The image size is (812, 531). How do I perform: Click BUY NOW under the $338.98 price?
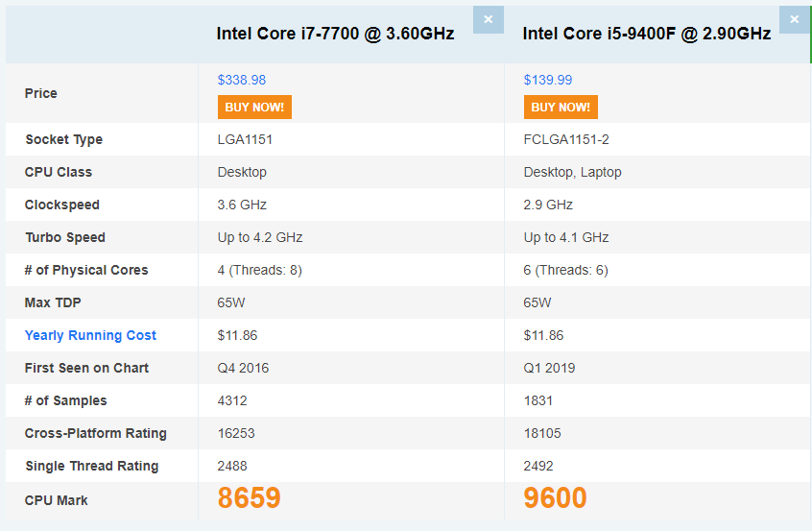pyautogui.click(x=254, y=108)
